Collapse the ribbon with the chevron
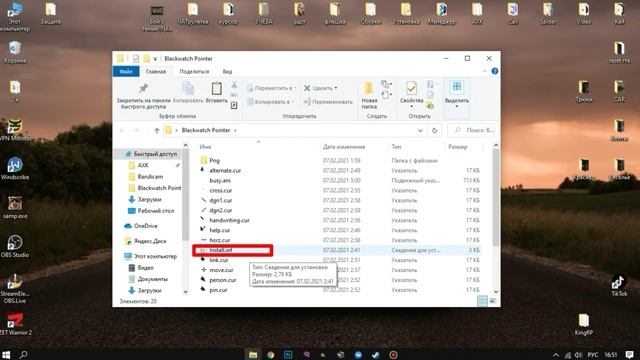This screenshot has height=360, width=640. (x=484, y=71)
